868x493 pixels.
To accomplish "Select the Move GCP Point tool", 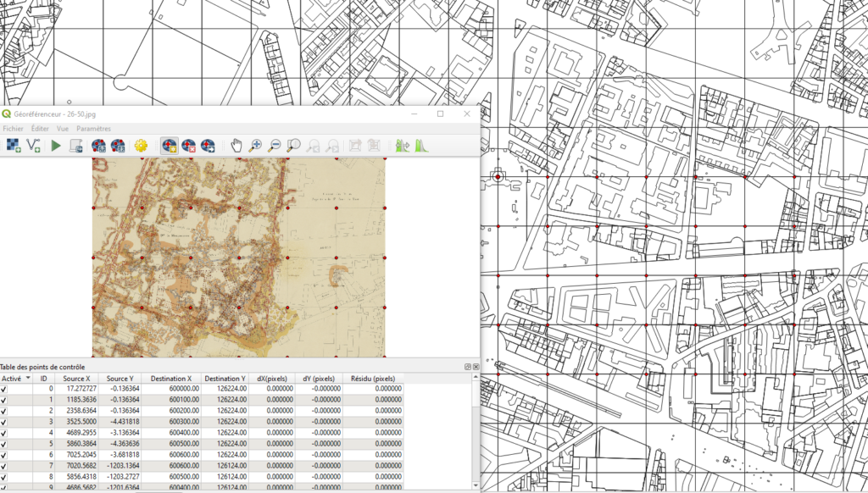I will [208, 146].
